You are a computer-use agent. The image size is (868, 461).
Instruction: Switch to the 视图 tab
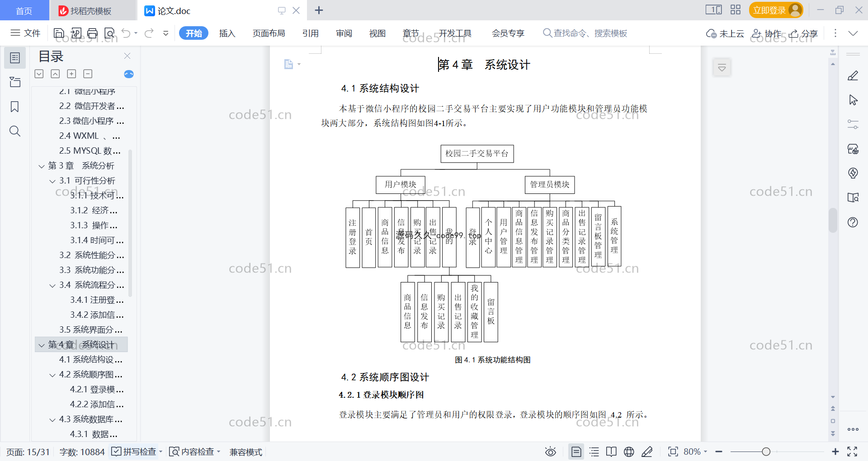pos(377,33)
